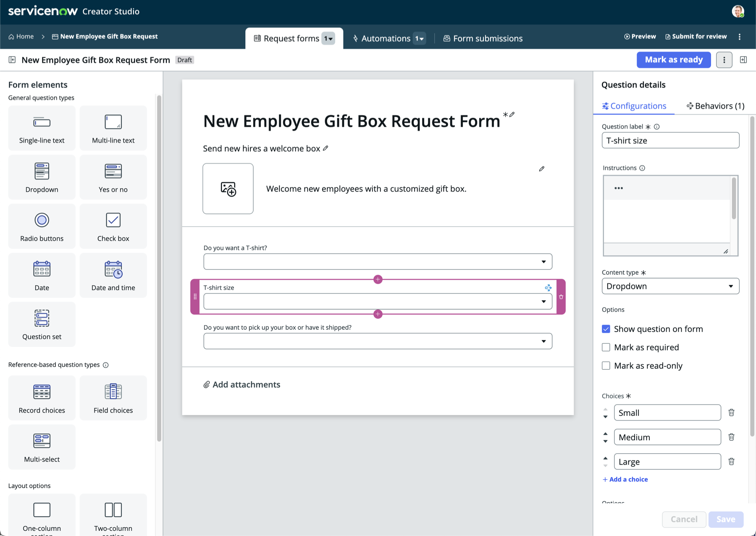Viewport: 756px width, 536px height.
Task: Open the header more options menu
Action: tap(740, 37)
